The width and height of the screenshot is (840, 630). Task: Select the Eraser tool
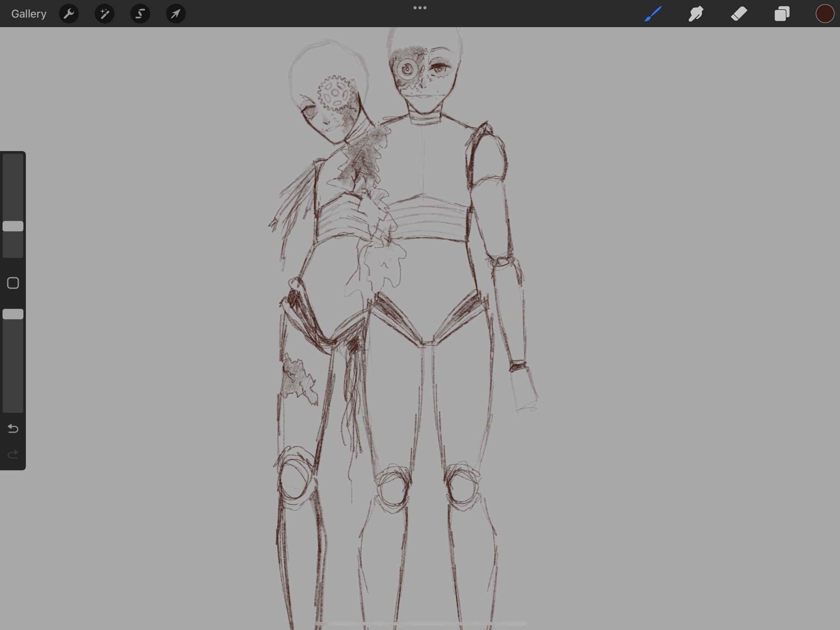pos(739,14)
